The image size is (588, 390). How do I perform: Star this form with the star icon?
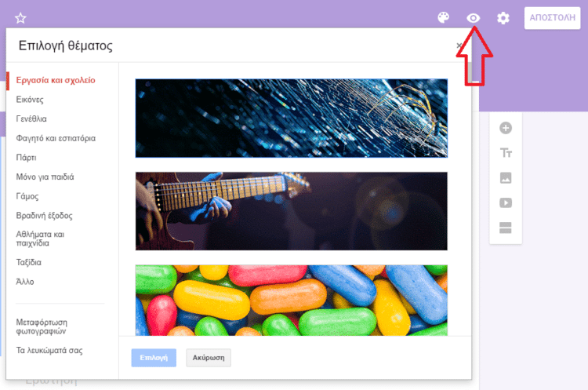pos(20,18)
